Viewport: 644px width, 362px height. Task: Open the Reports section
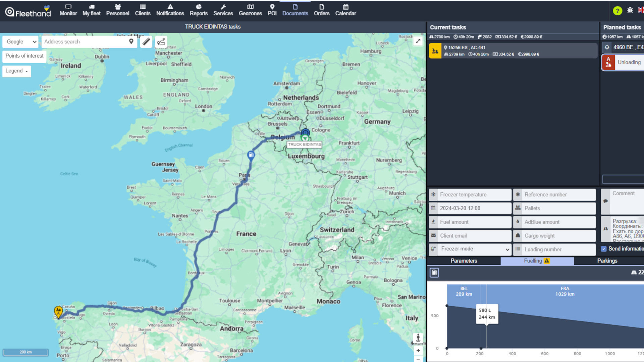point(199,10)
